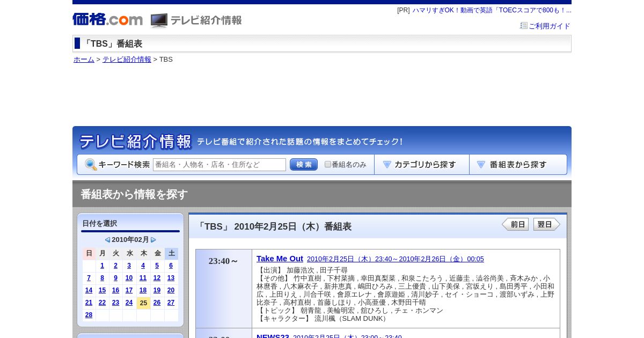
Task: Click highlighted date 25 in calendar
Action: [143, 303]
